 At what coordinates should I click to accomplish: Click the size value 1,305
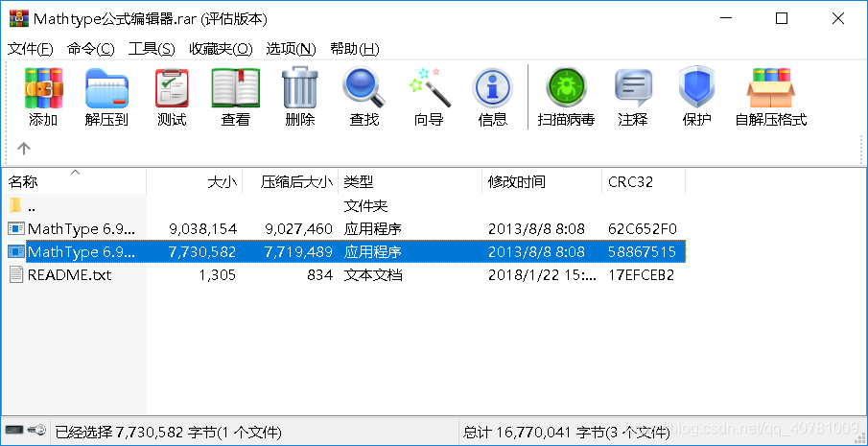point(218,275)
